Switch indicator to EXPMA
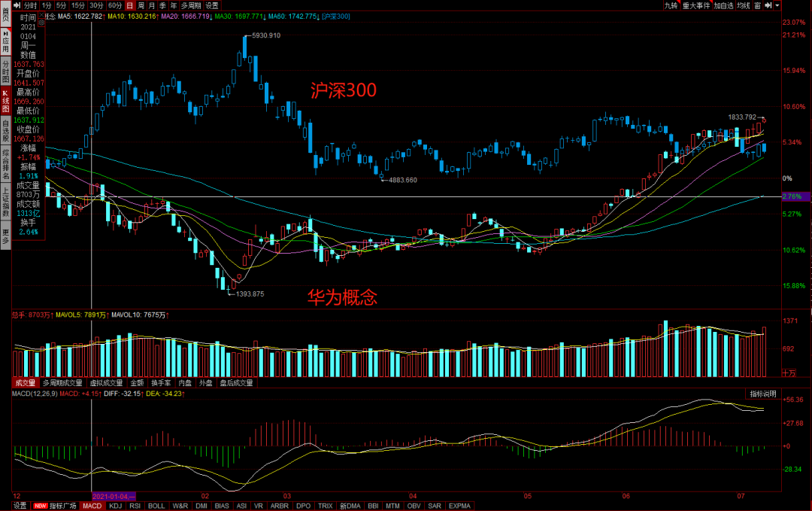The image size is (812, 511). [459, 506]
